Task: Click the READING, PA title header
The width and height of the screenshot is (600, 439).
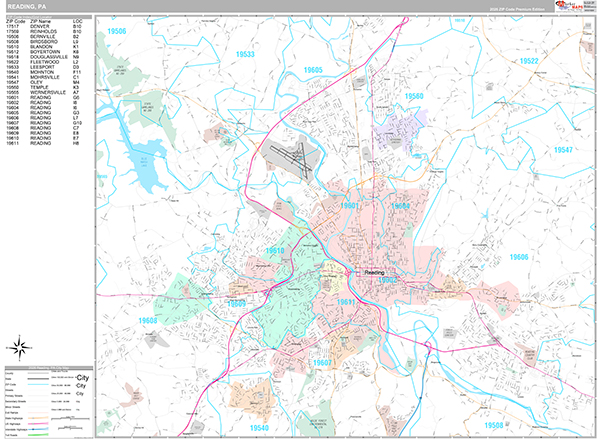Action: click(x=27, y=7)
